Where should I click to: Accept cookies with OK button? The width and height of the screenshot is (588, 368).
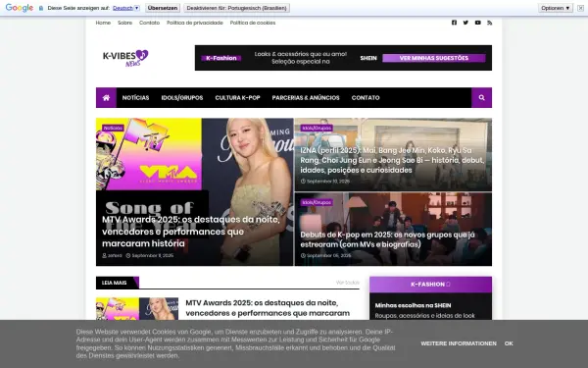click(509, 343)
